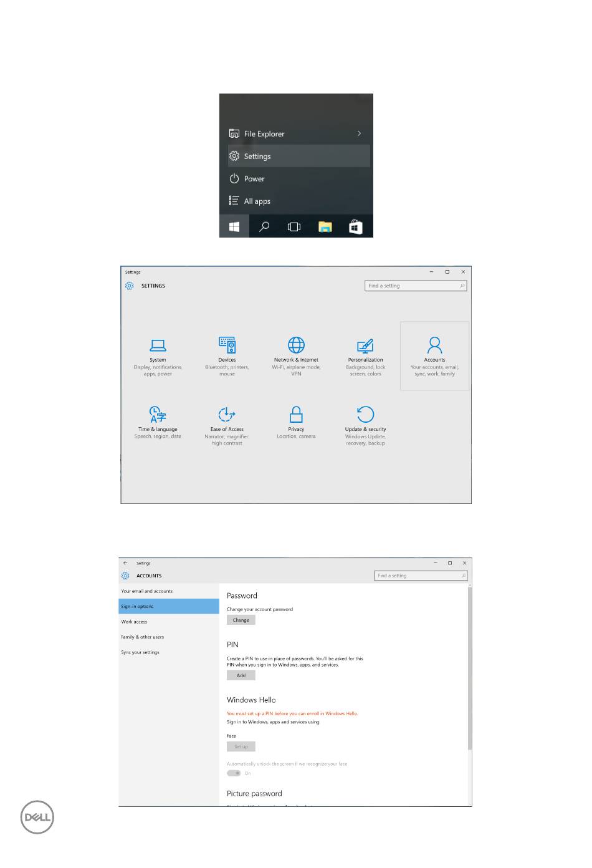Select Family & other users tab
This screenshot has width=592, height=868.
[x=169, y=637]
